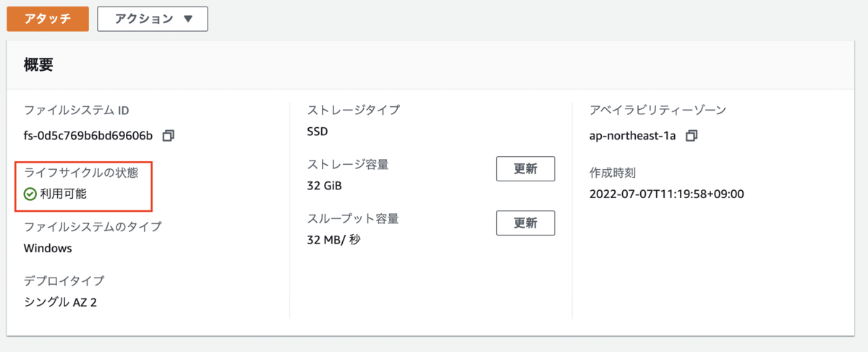The image size is (868, 352).
Task: Copy the availability zone ap-northeast-1a value
Action: pyautogui.click(x=691, y=136)
